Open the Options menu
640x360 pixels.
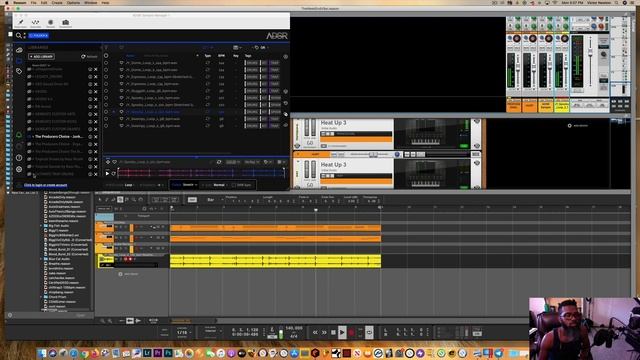(73, 2)
